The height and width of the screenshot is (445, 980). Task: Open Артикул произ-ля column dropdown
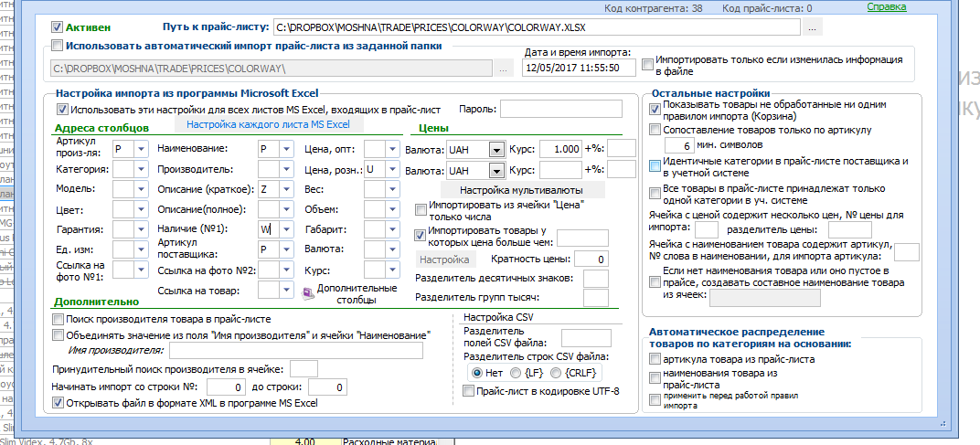[x=142, y=149]
